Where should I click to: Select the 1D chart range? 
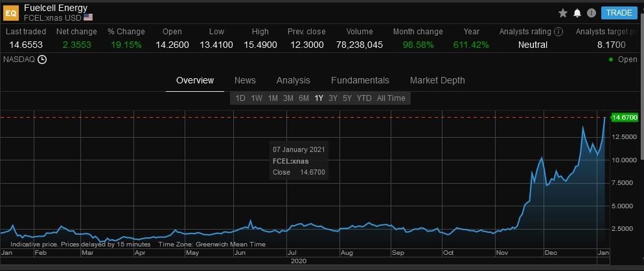tap(240, 98)
